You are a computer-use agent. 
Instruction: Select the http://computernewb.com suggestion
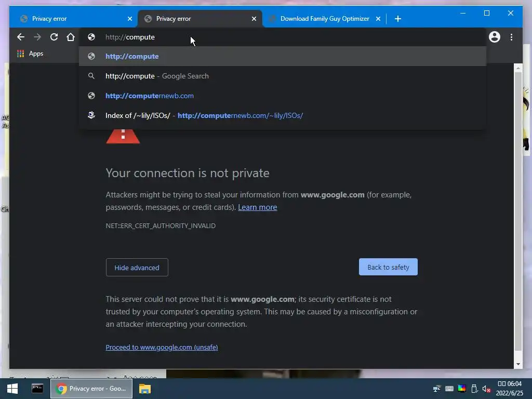tap(282, 96)
